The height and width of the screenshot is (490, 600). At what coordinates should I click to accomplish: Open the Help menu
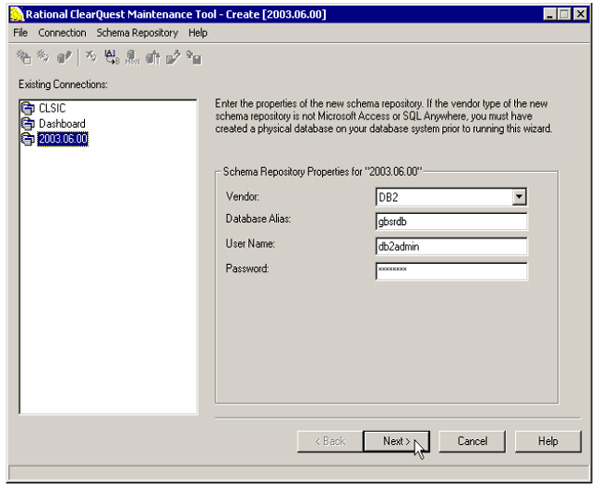point(197,33)
